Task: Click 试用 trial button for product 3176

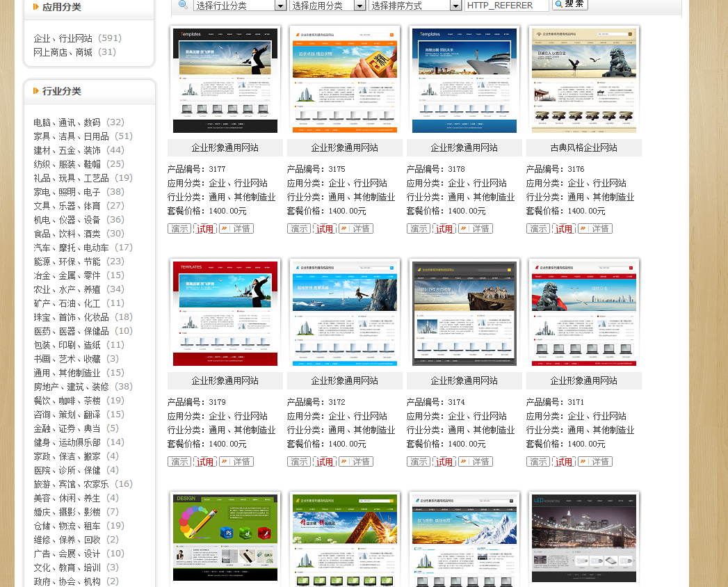Action: [564, 229]
